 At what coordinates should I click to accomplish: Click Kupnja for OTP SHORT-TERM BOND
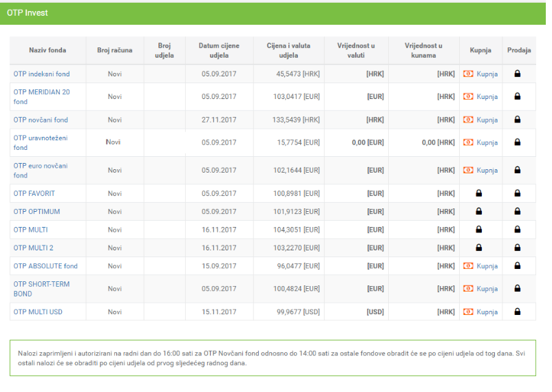pos(487,289)
